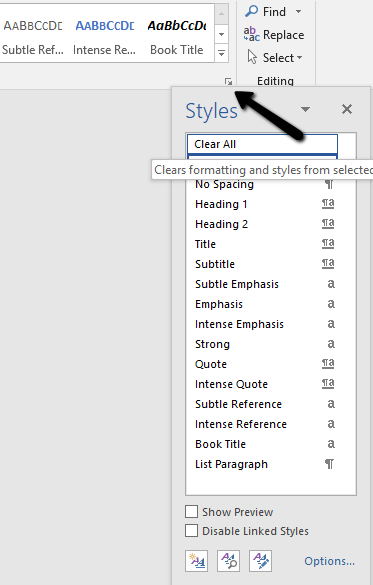Image resolution: width=373 pixels, height=585 pixels.
Task: Click paragraph mark icon beside No Spacing
Action: tap(329, 184)
